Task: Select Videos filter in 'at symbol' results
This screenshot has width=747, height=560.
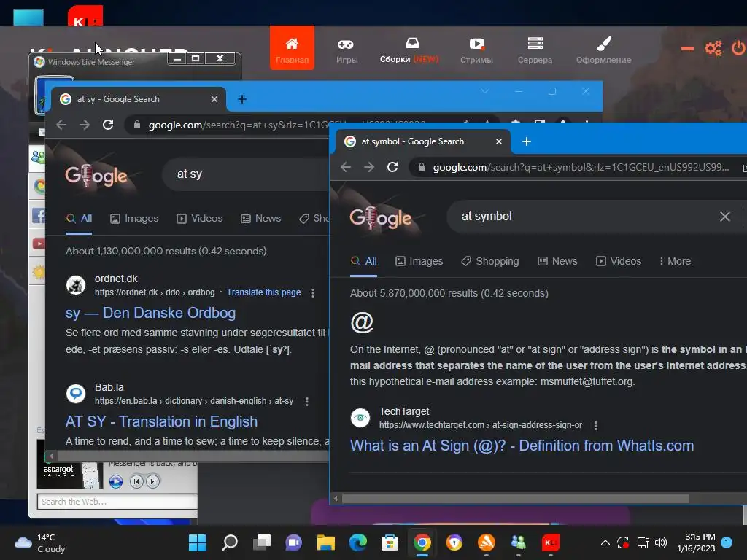Action: (619, 261)
